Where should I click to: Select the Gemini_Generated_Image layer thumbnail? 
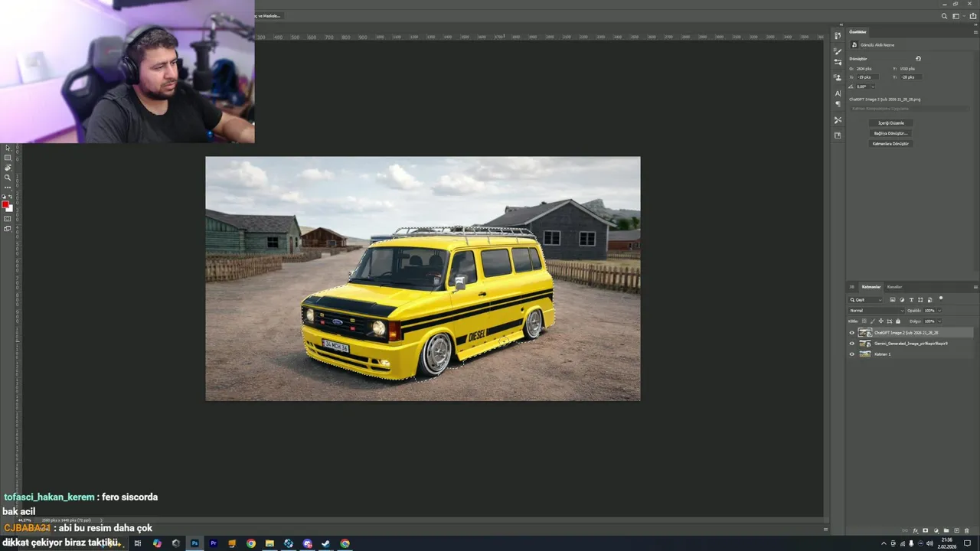click(865, 344)
